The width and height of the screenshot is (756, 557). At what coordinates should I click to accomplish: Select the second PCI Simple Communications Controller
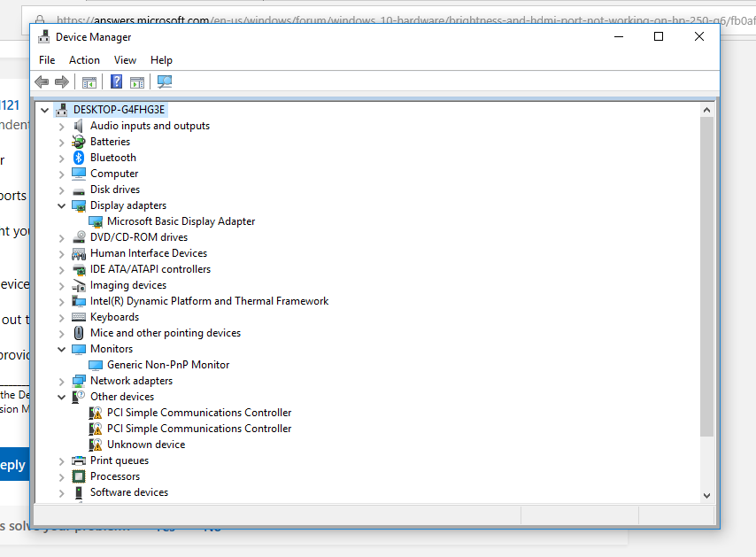[199, 429]
